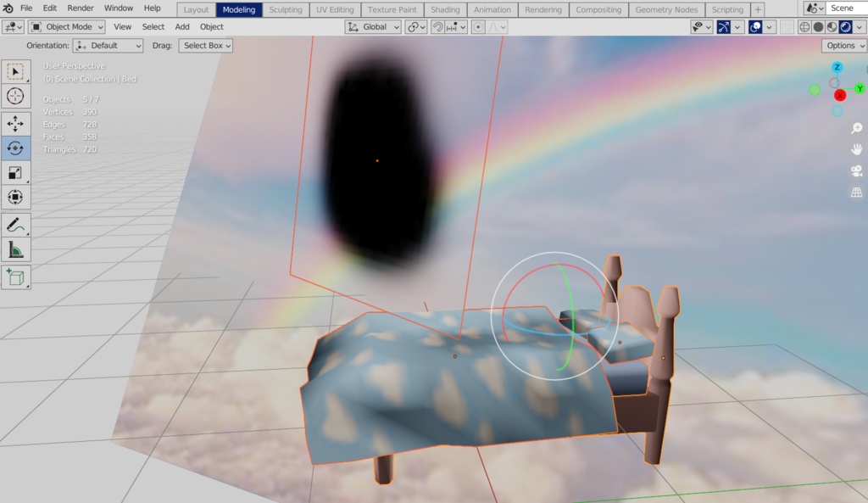Open the editor type menu icon
This screenshot has height=503, width=868.
[x=12, y=26]
